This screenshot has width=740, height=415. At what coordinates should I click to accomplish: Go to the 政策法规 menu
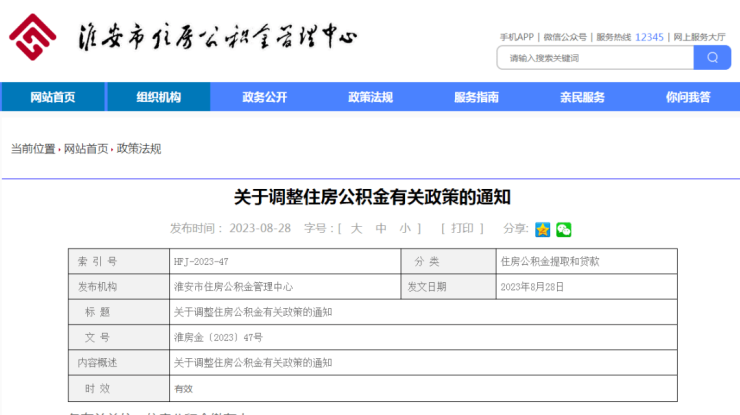[370, 97]
